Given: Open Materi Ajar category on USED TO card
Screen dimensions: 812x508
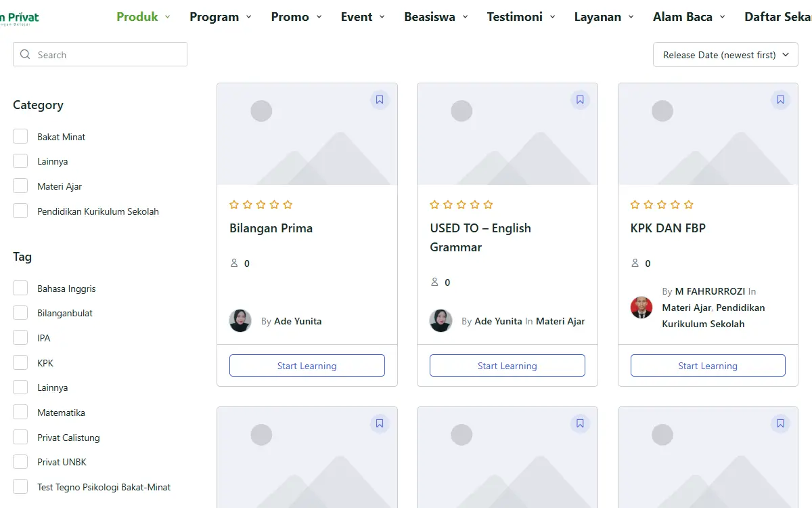Looking at the screenshot, I should tap(560, 321).
